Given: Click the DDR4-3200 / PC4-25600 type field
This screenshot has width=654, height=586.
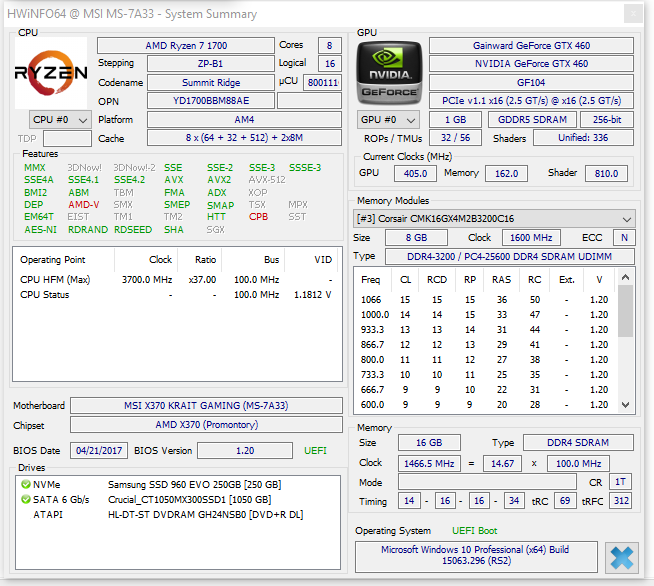Looking at the screenshot, I should click(510, 257).
